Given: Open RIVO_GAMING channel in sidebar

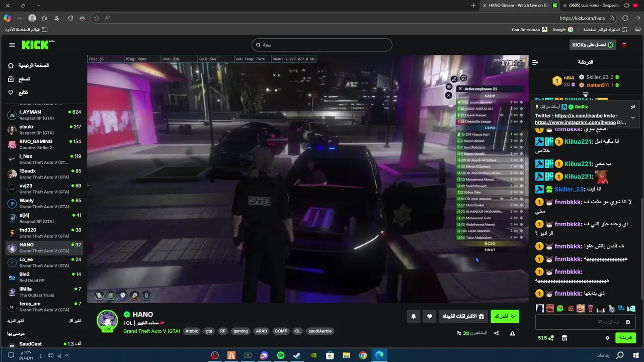Looking at the screenshot, I should (43, 144).
